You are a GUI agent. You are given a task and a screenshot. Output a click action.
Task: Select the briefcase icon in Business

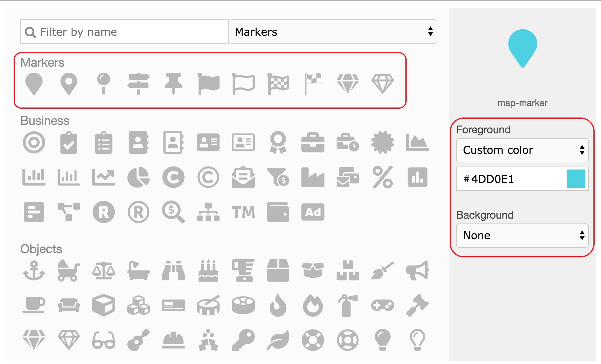pos(313,142)
